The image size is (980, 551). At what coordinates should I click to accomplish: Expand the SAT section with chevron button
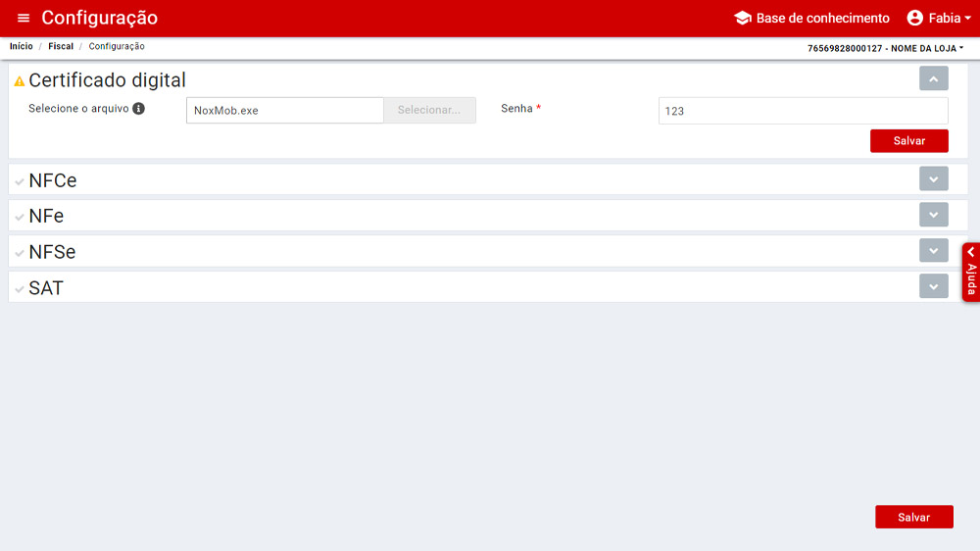pyautogui.click(x=933, y=286)
